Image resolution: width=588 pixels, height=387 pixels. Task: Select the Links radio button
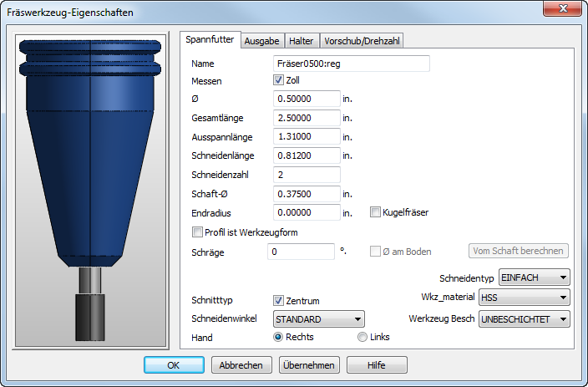tap(362, 337)
